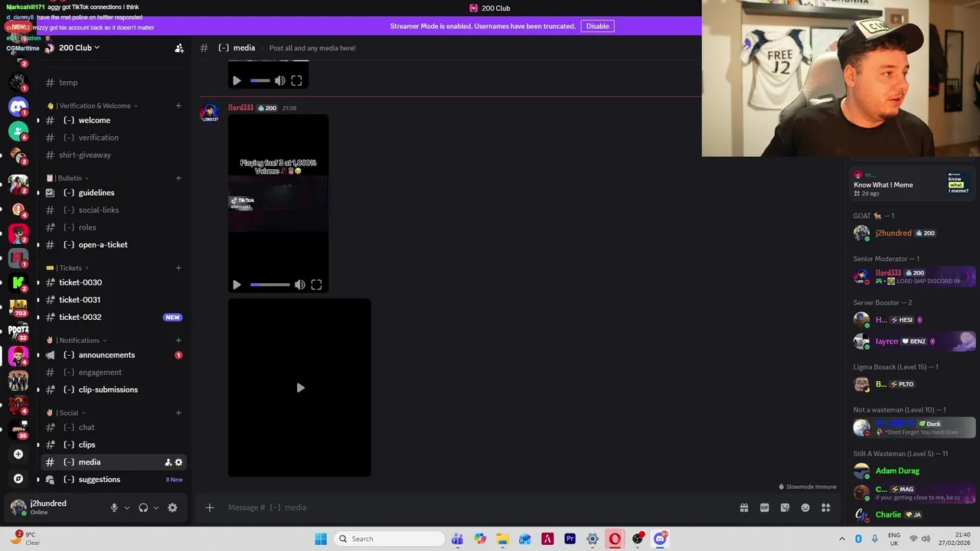Screen dimensions: 980x551
Task: Open the gift icon in message bar
Action: (743, 507)
